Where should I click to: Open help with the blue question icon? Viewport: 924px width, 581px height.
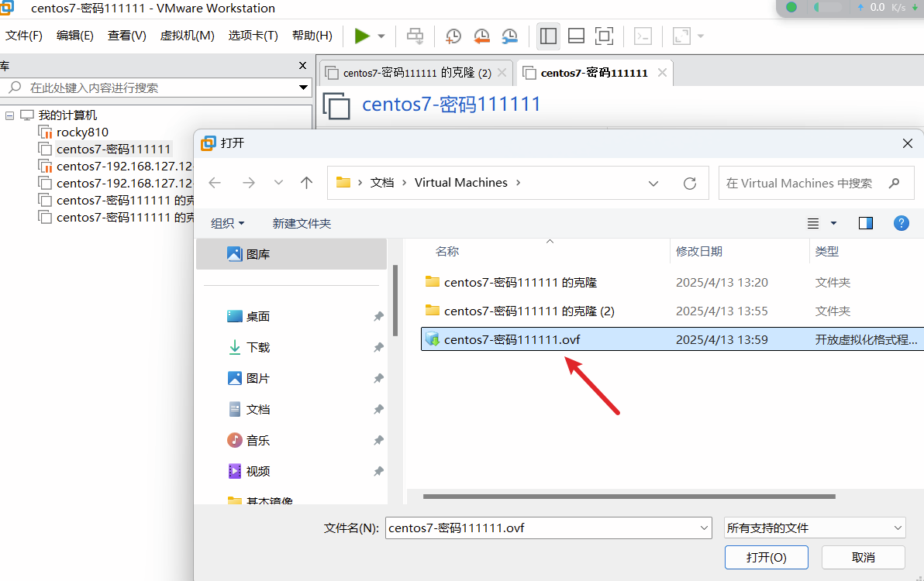pyautogui.click(x=901, y=223)
